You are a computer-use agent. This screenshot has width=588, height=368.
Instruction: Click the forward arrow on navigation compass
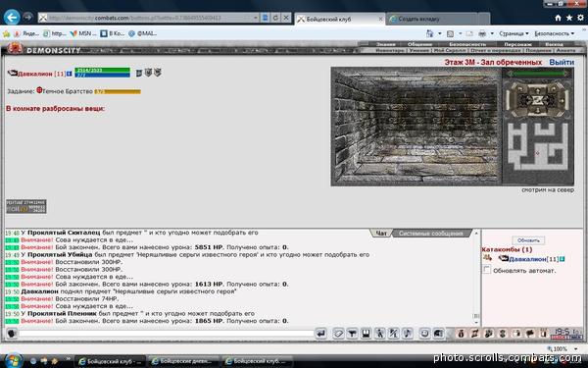pyautogui.click(x=537, y=89)
